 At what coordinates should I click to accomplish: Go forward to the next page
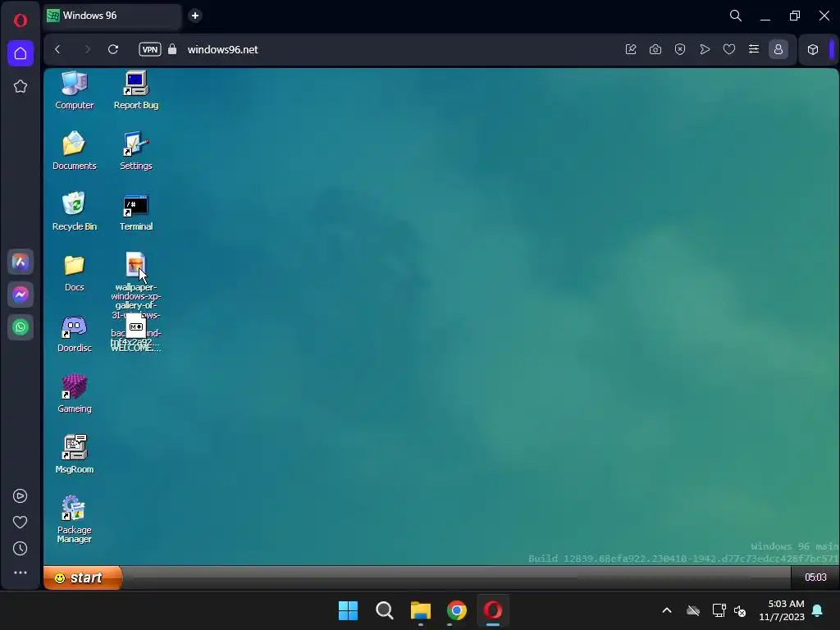coord(87,49)
